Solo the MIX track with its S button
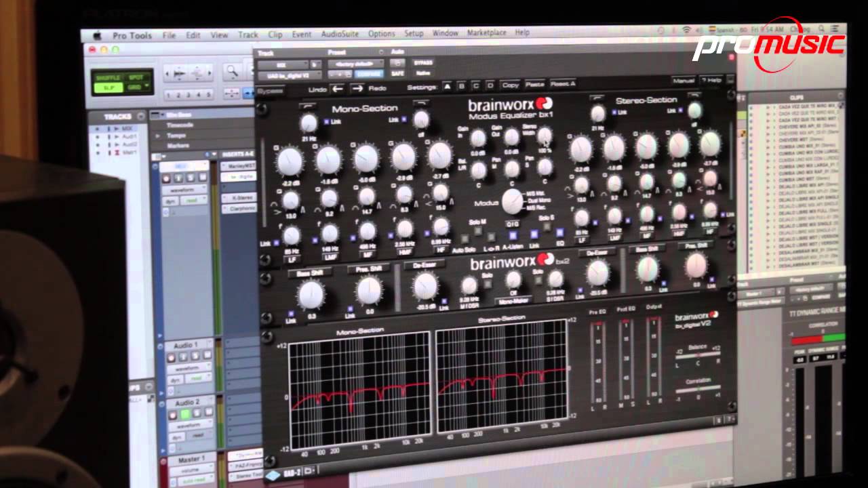 [191, 178]
